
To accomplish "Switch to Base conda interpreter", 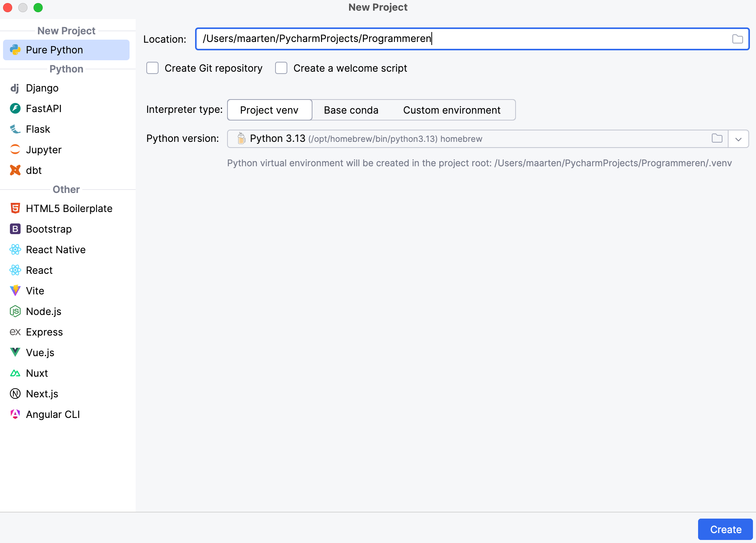I will pyautogui.click(x=351, y=110).
